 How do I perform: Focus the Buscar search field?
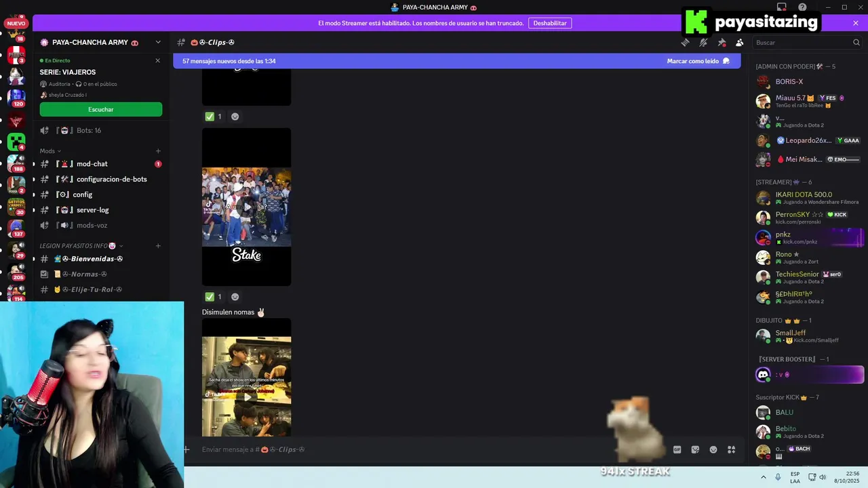807,42
